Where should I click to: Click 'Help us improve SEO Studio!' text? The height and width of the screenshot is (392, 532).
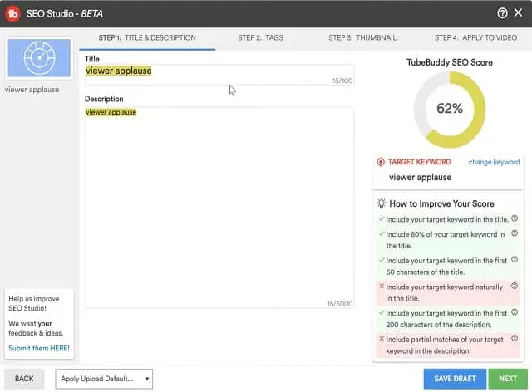33,303
